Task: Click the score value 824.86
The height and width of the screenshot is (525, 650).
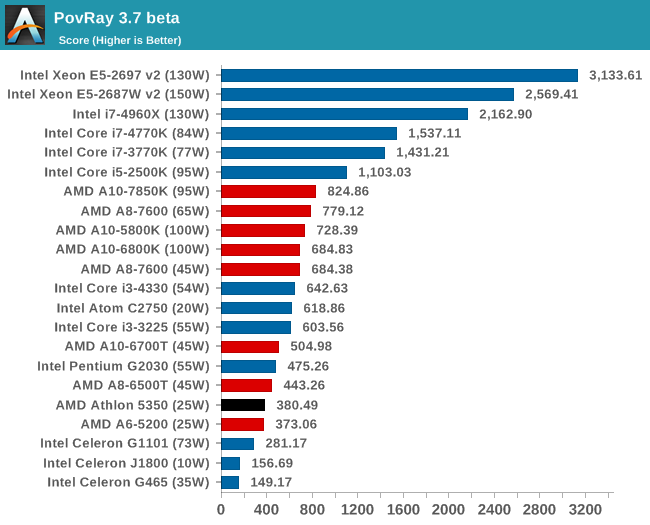Action: point(348,191)
